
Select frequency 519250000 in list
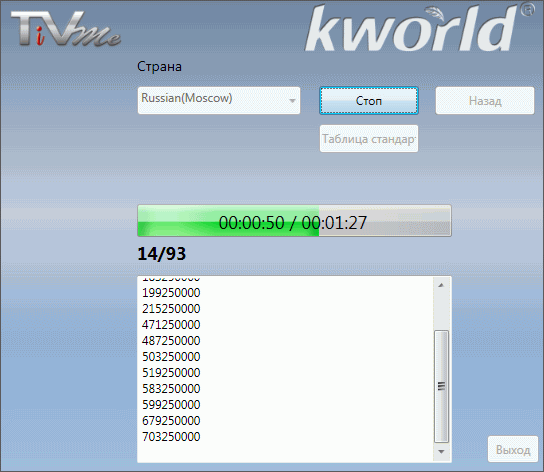(171, 372)
